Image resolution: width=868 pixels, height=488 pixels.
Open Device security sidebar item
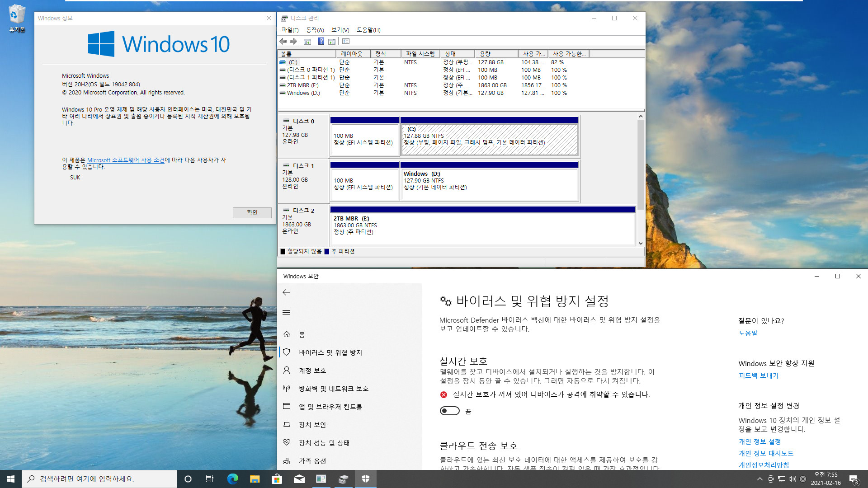tap(349, 425)
